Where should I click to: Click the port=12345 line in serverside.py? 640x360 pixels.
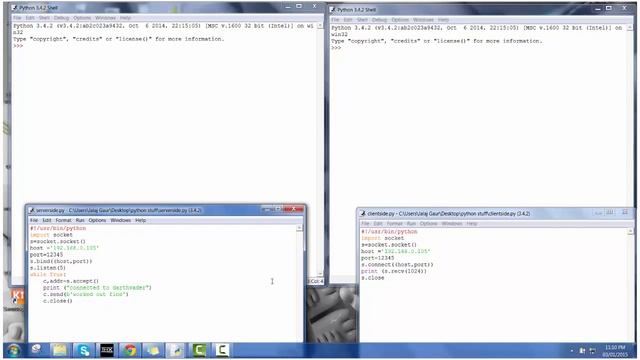46,255
